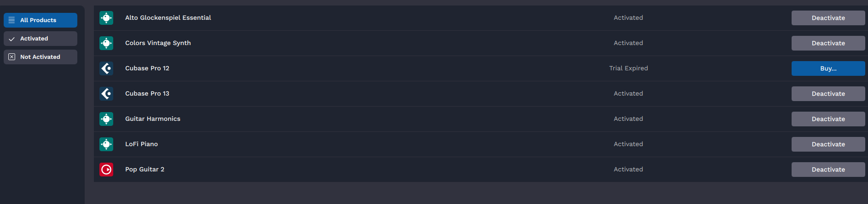Click the Guitar Harmonics product icon
Screen dimensions: 868x204
coord(106,119)
